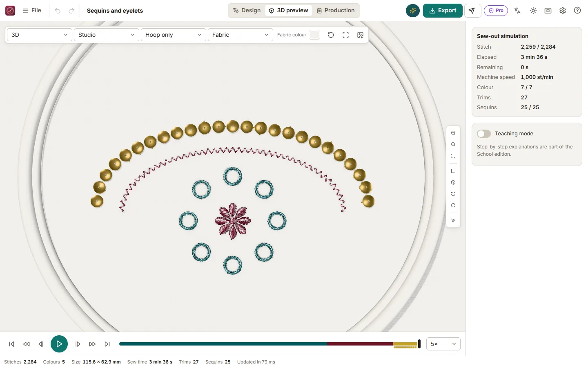Click the Pro badge button
This screenshot has height=368, width=588.
(x=496, y=11)
